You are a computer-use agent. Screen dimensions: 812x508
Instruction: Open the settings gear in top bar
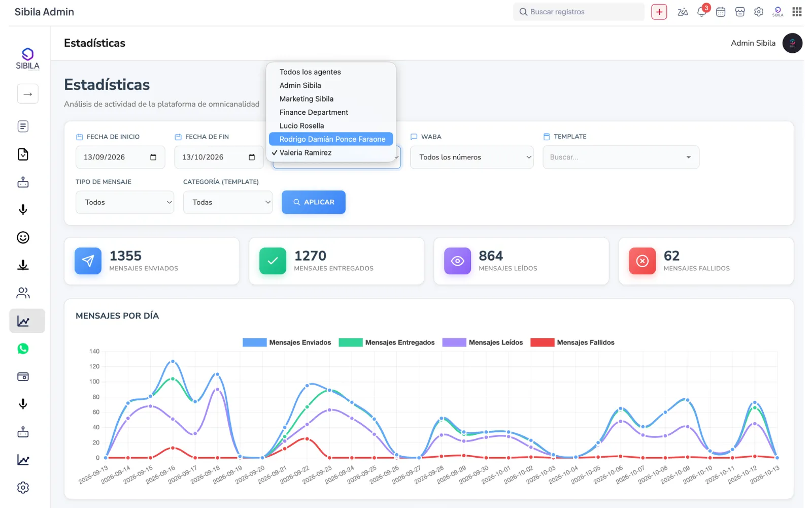(x=759, y=12)
